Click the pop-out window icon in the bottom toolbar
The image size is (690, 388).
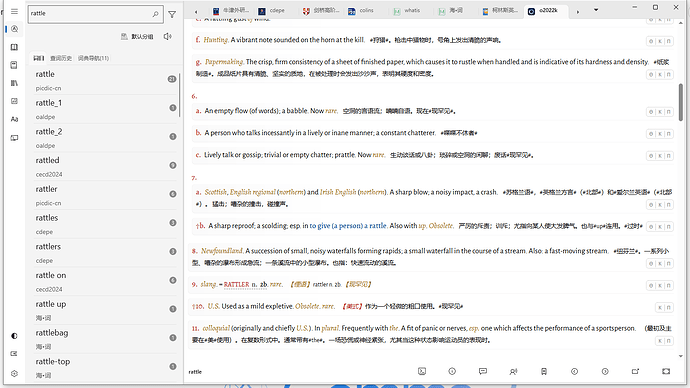[635, 371]
